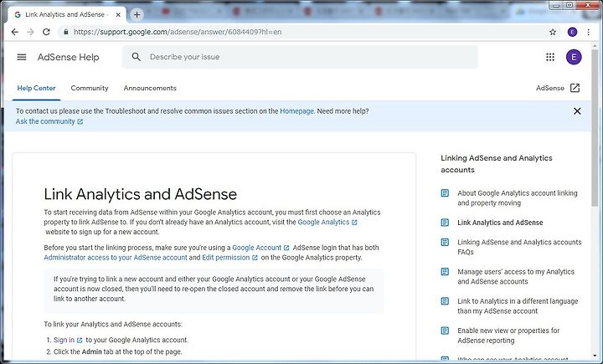Open the Google Analytics link
The height and width of the screenshot is (364, 603).
(327, 223)
